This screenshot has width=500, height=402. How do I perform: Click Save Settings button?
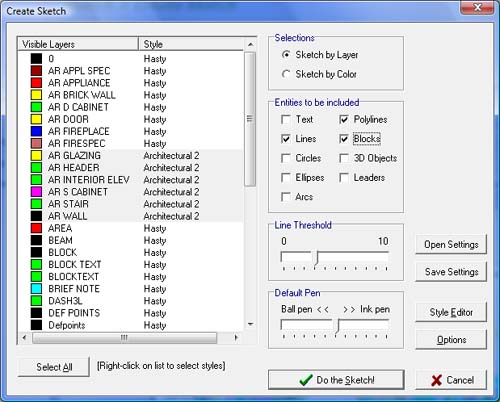[x=451, y=272]
